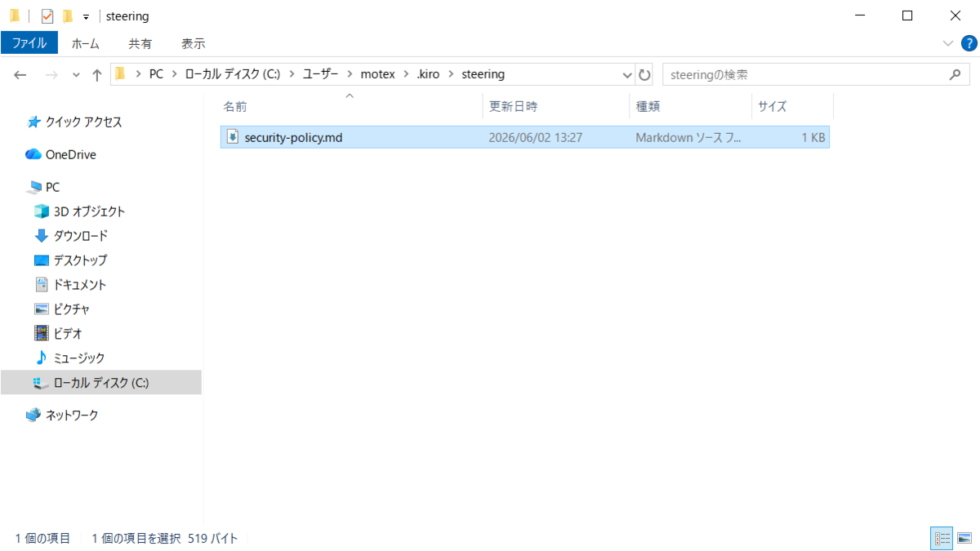
Task: Click the New Folder quick access icon
Action: [68, 16]
